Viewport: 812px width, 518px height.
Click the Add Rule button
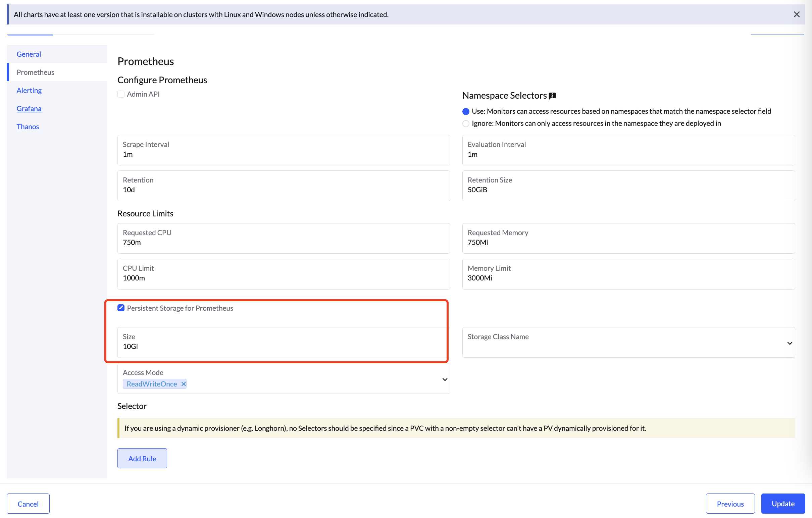click(x=142, y=458)
